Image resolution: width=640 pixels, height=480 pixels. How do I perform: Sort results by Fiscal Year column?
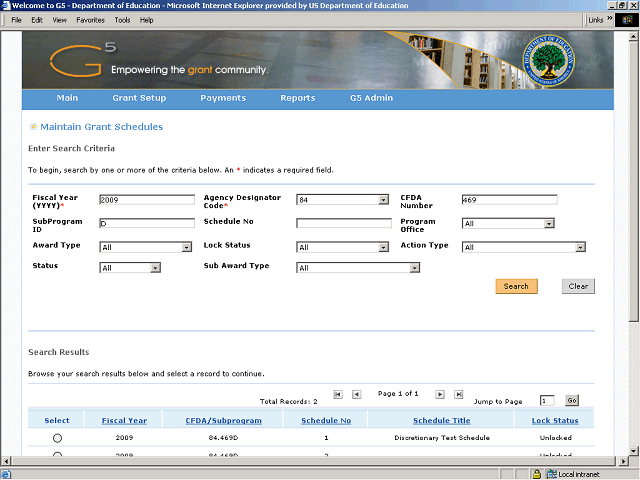124,420
